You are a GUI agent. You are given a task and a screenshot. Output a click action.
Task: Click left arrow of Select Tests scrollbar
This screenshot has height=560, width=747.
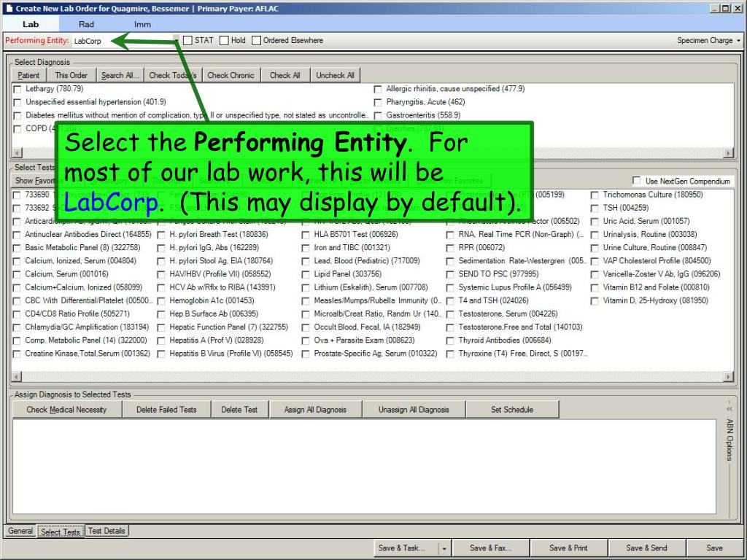(16, 377)
